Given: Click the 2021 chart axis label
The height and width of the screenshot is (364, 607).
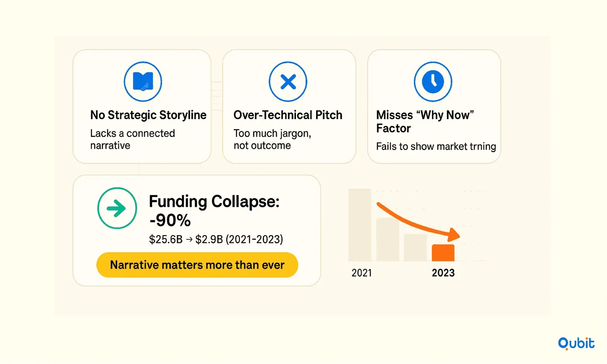Looking at the screenshot, I should (362, 273).
